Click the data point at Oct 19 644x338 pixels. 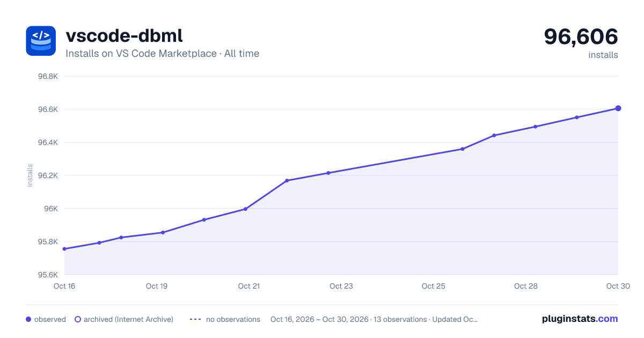163,232
